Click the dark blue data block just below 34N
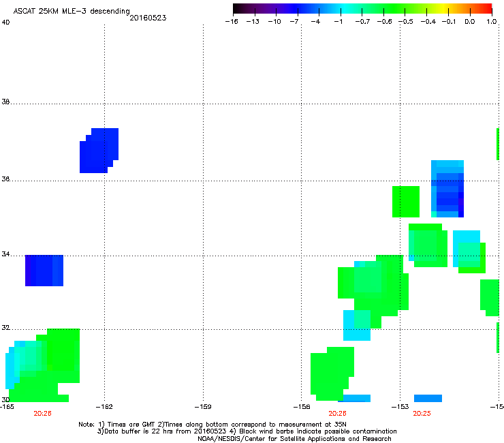The width and height of the screenshot is (504, 443). (x=44, y=271)
